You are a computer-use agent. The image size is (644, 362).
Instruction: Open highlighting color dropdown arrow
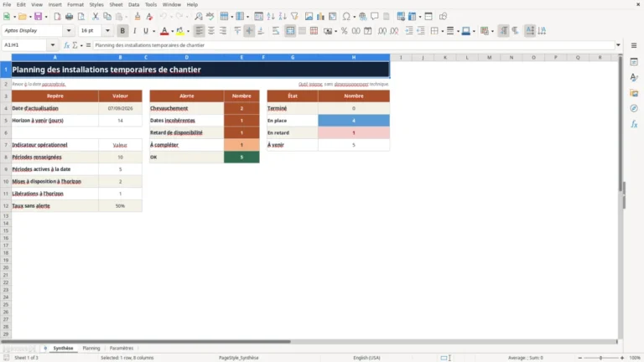(x=188, y=31)
